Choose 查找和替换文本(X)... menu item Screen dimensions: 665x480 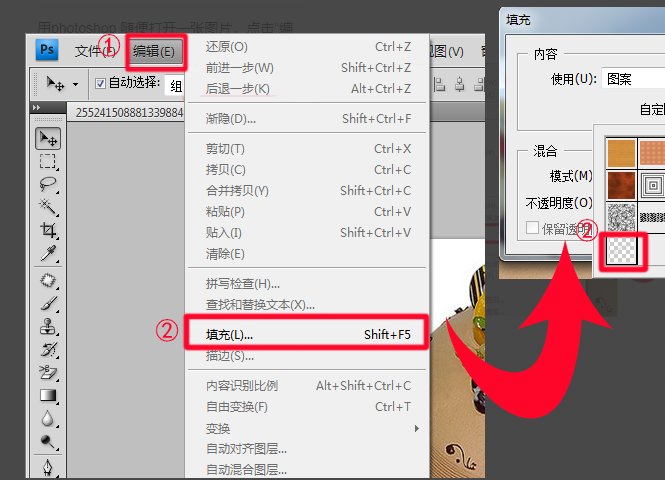[x=308, y=304]
